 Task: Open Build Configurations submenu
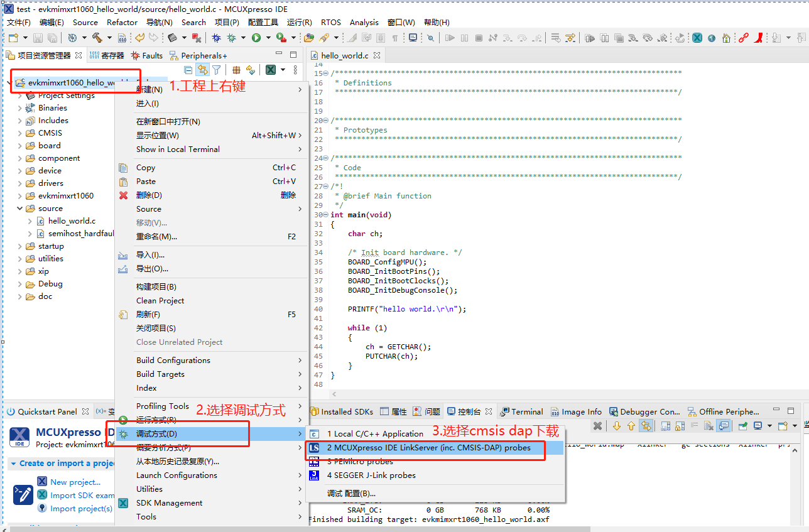211,361
